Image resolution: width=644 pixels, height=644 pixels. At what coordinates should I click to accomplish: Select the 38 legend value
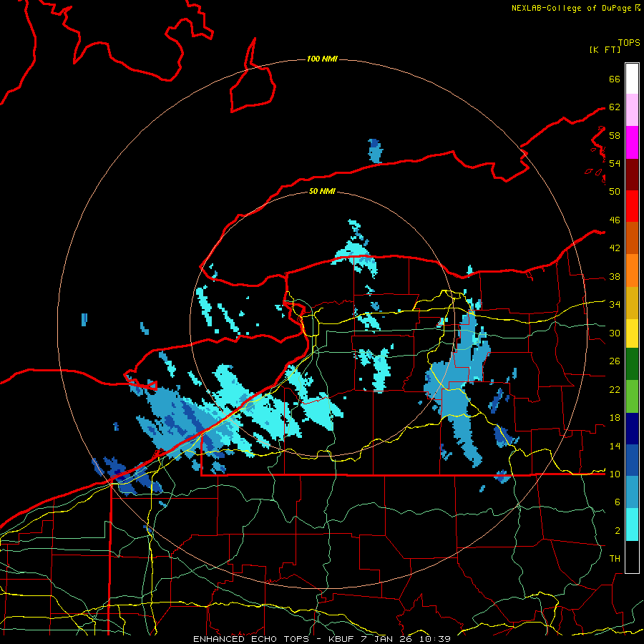point(615,276)
